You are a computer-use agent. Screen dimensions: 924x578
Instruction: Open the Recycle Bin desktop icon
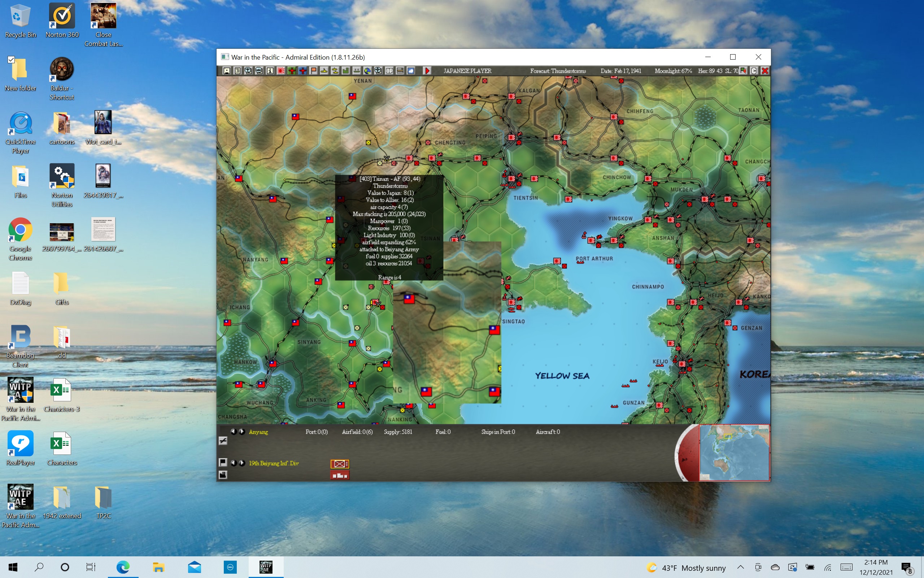pos(20,21)
